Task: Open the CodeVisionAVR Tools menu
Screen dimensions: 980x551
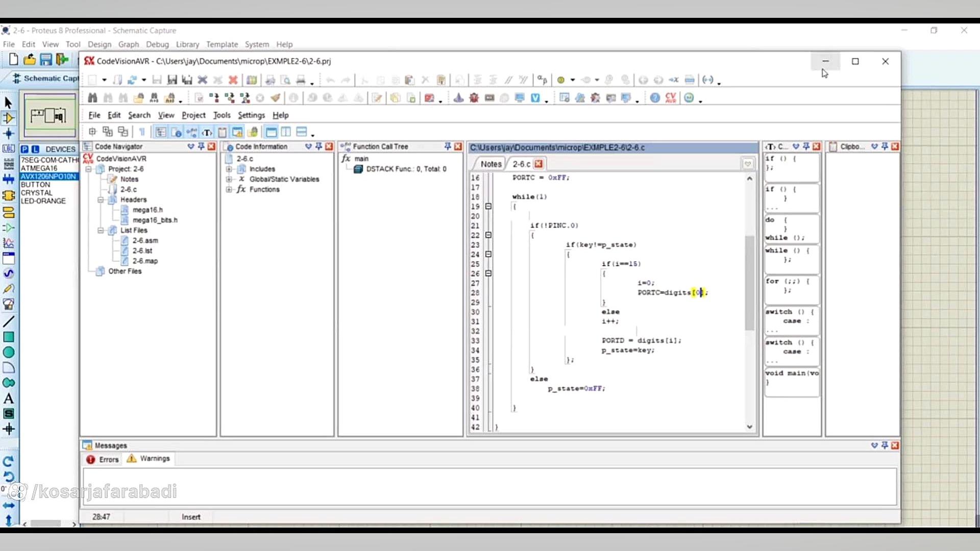Action: click(222, 115)
